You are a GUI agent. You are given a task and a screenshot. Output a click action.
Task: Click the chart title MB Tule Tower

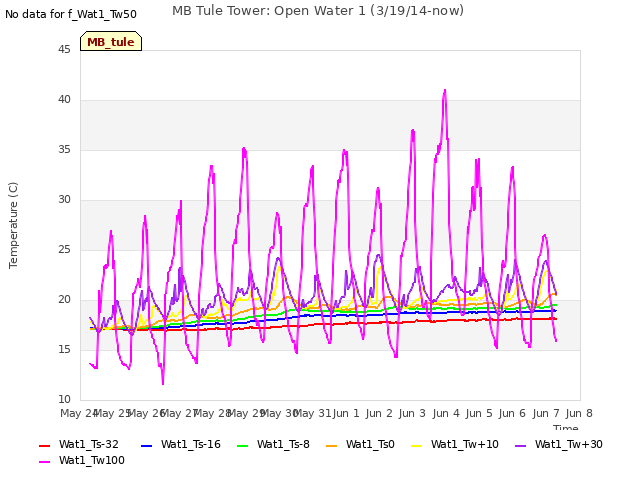(x=318, y=11)
